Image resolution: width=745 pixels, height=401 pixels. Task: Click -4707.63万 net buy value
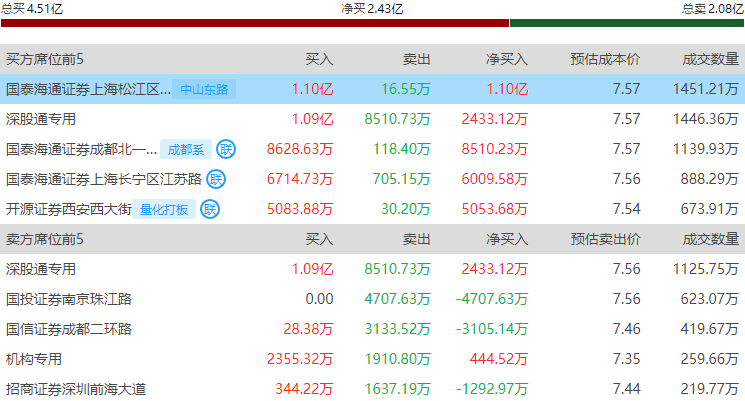pos(492,299)
